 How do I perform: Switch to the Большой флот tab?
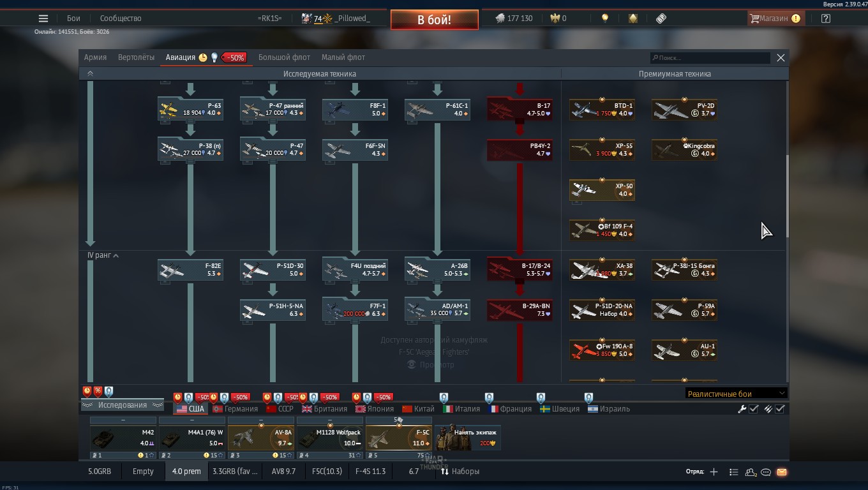click(284, 57)
